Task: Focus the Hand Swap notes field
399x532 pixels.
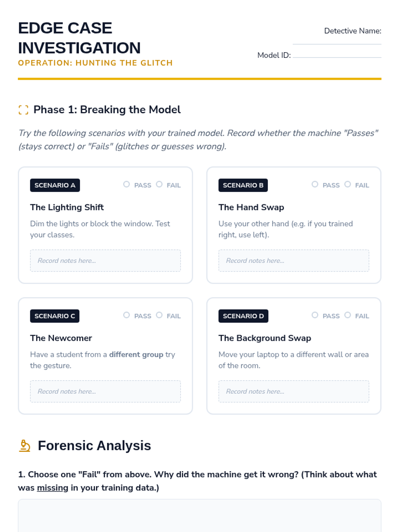Action: tap(294, 261)
